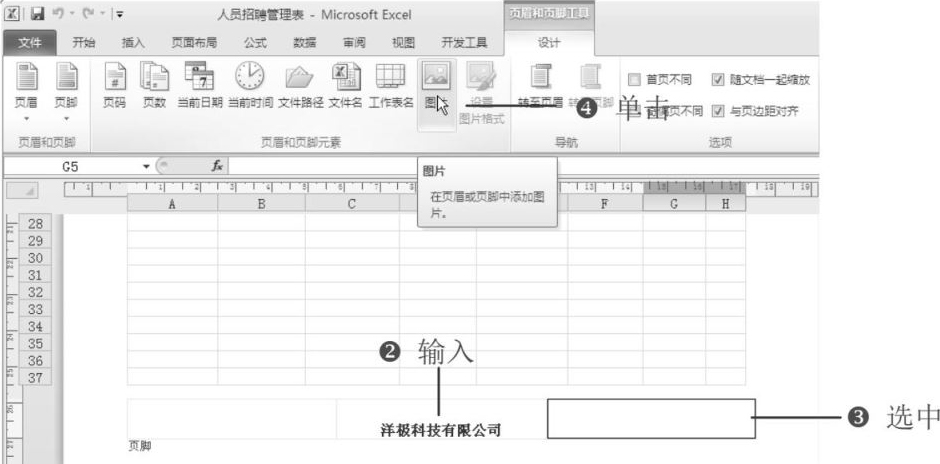Switch to the 视图 tab
The image size is (940, 464).
pos(403,43)
